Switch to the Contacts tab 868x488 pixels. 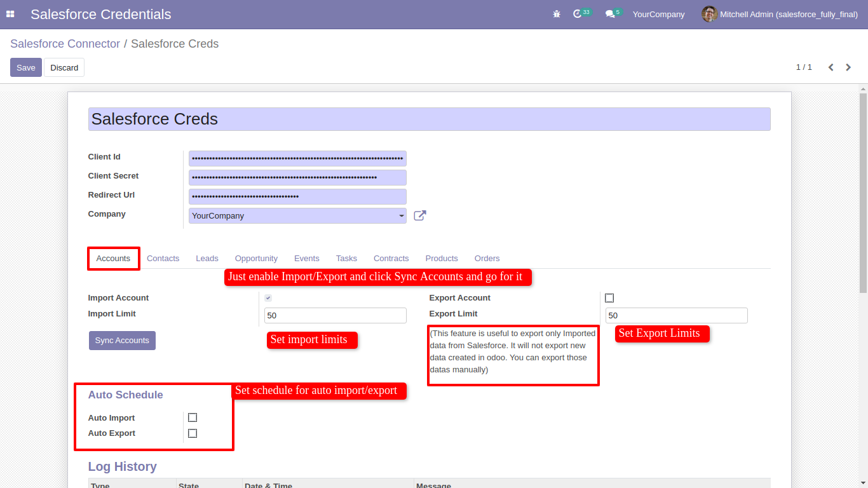point(163,259)
